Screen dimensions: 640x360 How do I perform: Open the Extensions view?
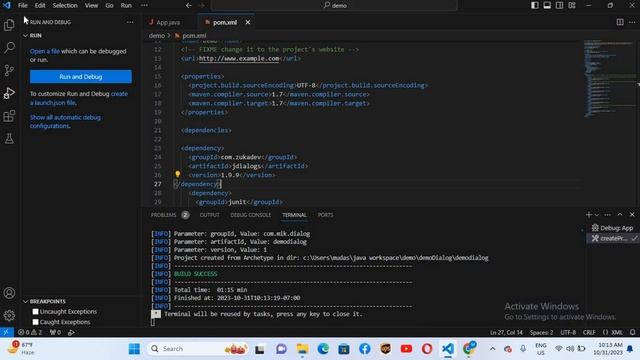pyautogui.click(x=9, y=116)
